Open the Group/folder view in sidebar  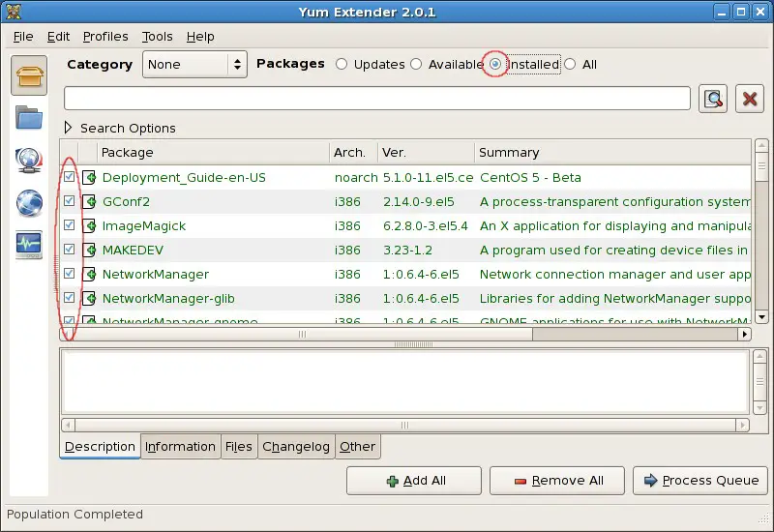coord(29,117)
